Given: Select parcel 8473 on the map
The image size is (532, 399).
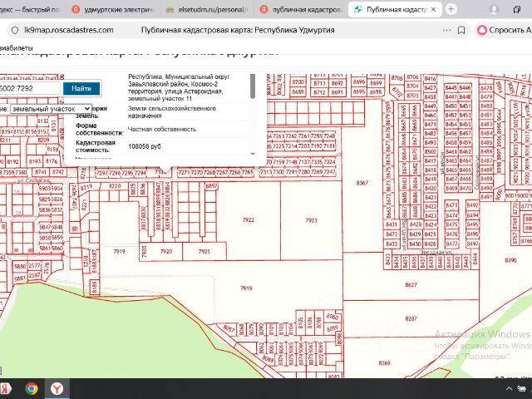Looking at the screenshot, I should tap(451, 205).
